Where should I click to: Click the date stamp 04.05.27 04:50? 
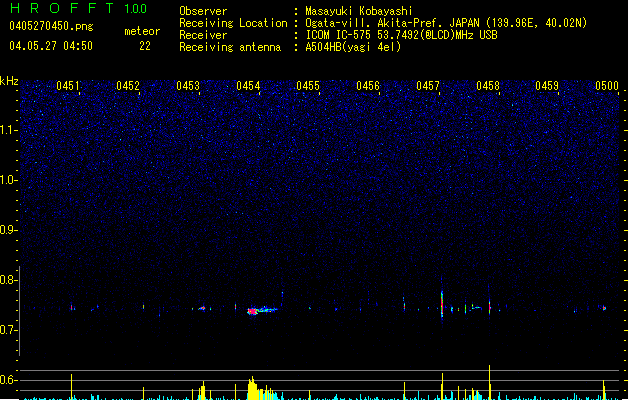click(51, 46)
